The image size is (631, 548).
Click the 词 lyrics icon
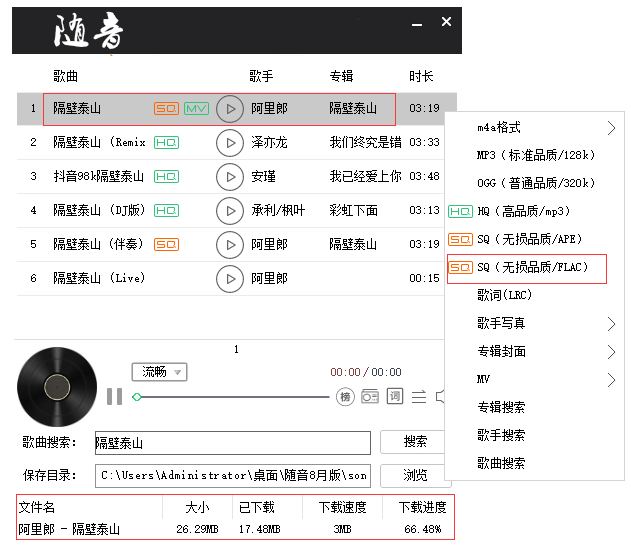tap(394, 397)
